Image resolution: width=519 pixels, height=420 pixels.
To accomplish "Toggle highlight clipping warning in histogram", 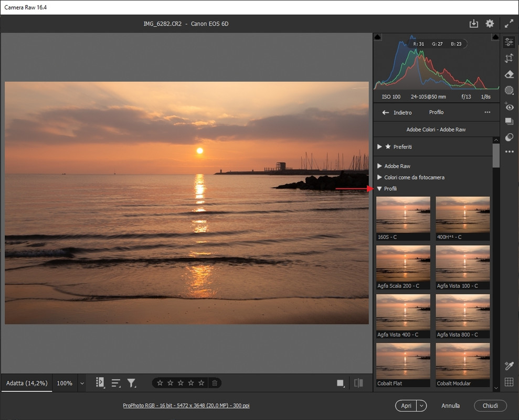I will coord(495,37).
